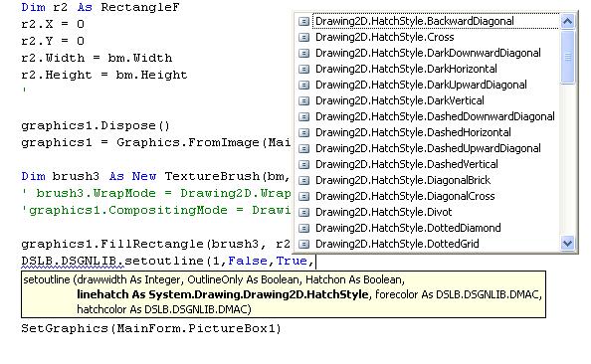Pick Drawing2D.HatchStyle.DottedDiamond from the list
This screenshot has width=591, height=364.
[408, 228]
